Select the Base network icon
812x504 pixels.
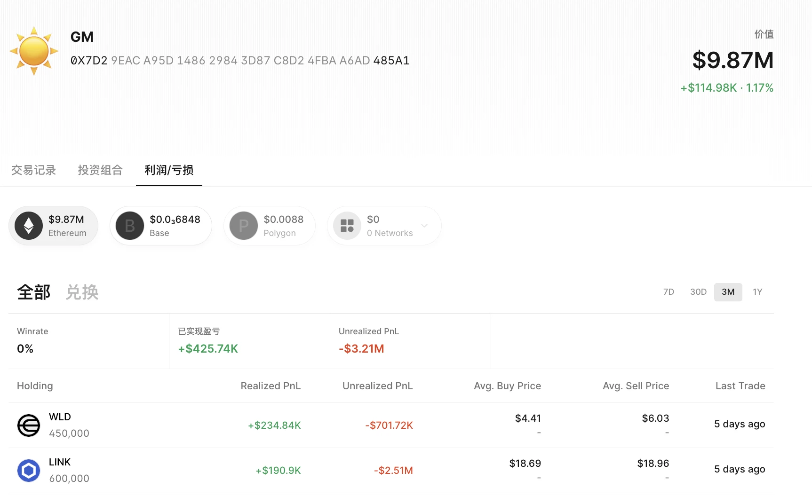click(x=130, y=226)
